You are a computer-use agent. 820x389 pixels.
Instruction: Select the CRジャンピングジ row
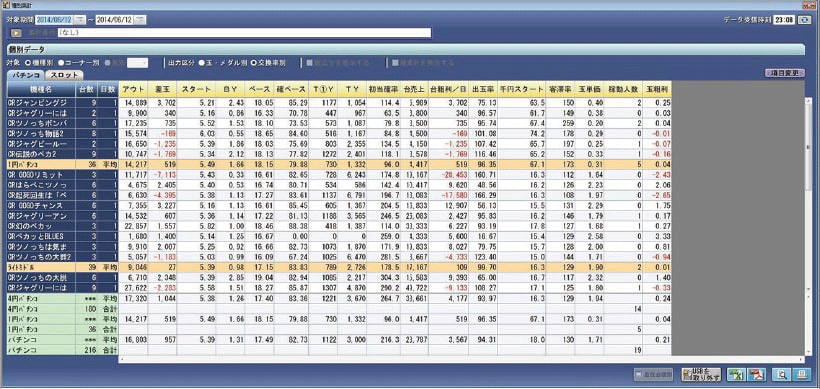click(339, 102)
